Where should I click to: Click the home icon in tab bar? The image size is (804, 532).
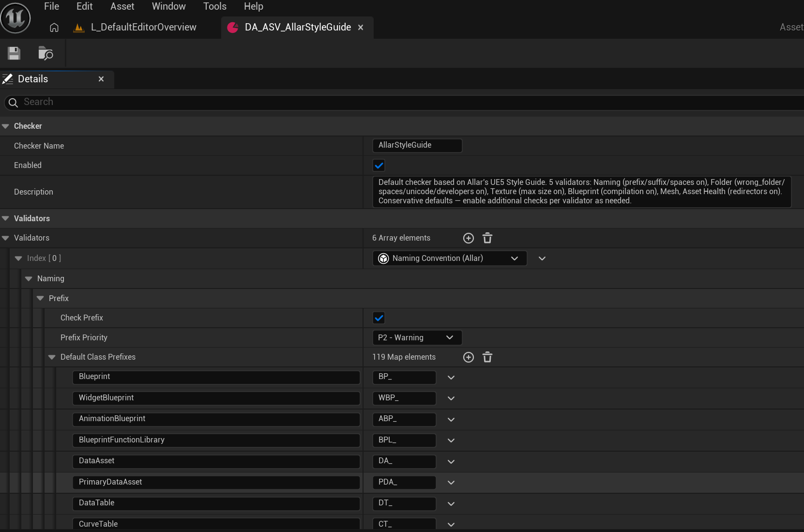pyautogui.click(x=54, y=28)
